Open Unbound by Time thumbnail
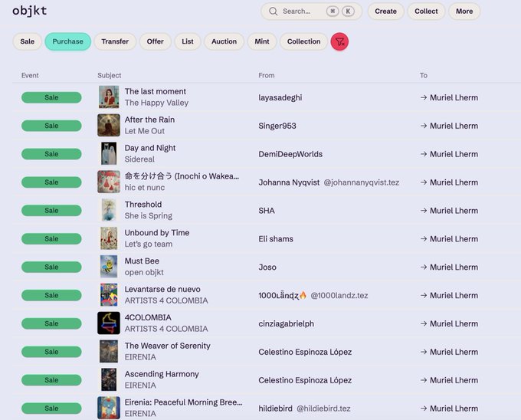This screenshot has width=521, height=420. [109, 238]
